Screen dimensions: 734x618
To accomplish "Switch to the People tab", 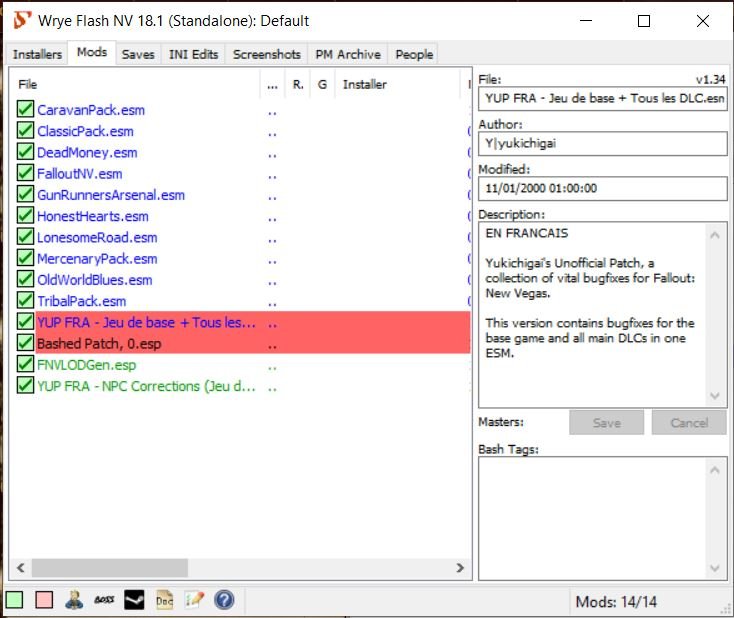I will coord(414,54).
